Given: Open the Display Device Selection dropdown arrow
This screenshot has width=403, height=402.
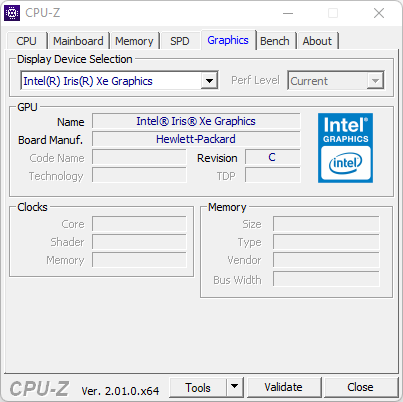Looking at the screenshot, I should pyautogui.click(x=209, y=80).
